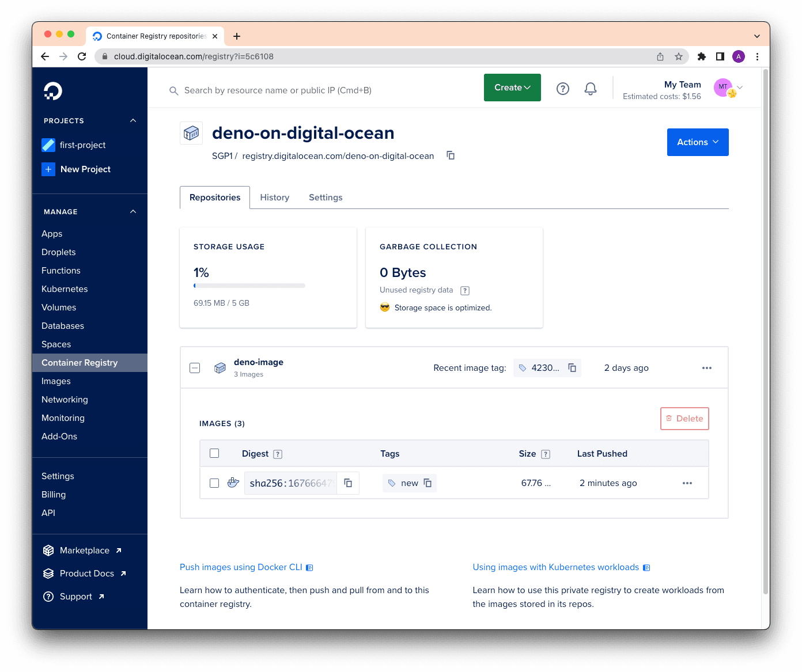Click the MT team avatar
The width and height of the screenshot is (802, 672).
click(x=724, y=88)
